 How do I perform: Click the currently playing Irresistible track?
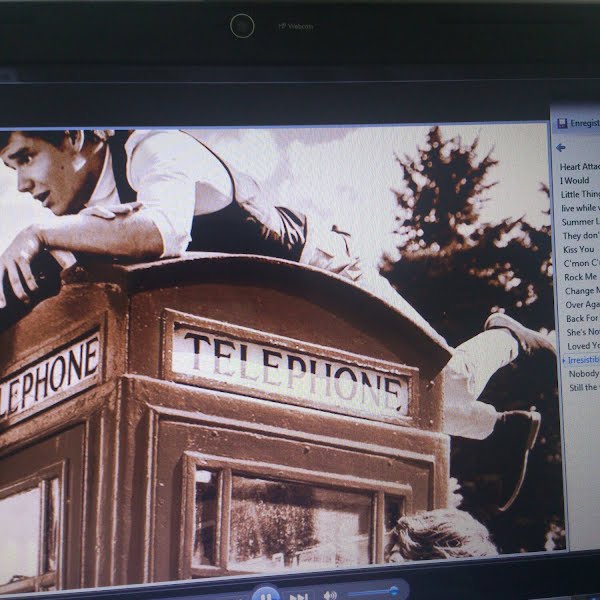(584, 359)
